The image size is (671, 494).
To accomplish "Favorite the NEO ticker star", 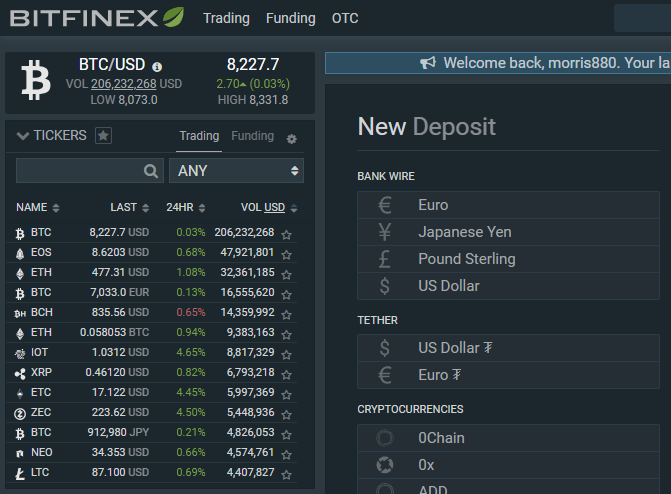I will tap(286, 455).
